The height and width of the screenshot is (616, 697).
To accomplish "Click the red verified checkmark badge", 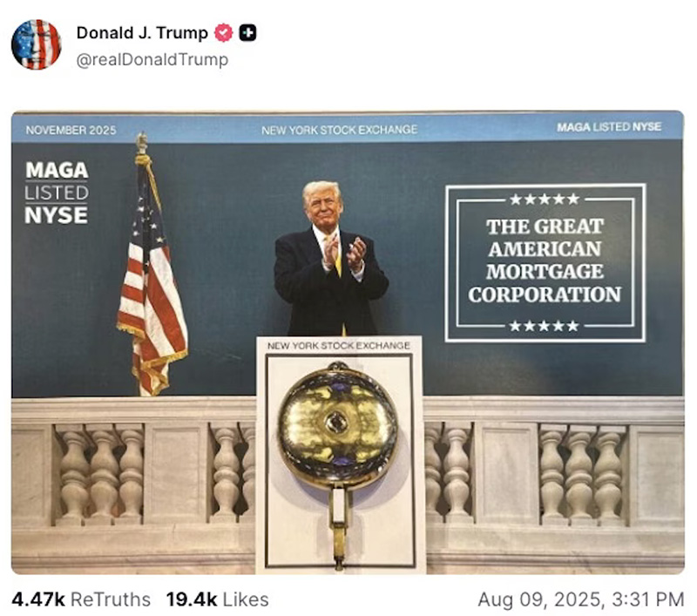I will pos(224,33).
